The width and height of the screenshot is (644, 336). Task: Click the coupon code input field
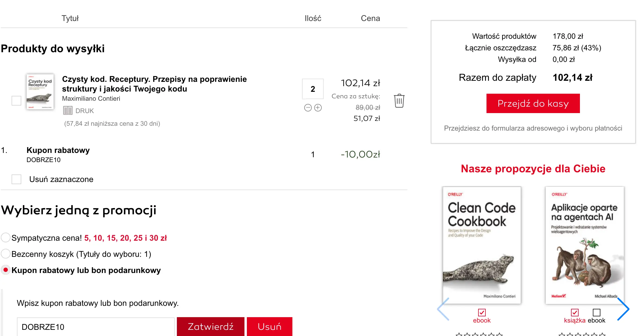[x=96, y=327]
